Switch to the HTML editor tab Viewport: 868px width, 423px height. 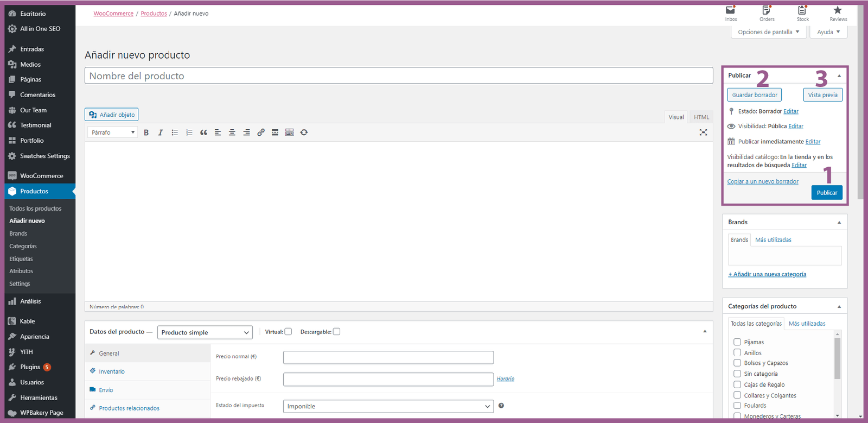tap(701, 117)
